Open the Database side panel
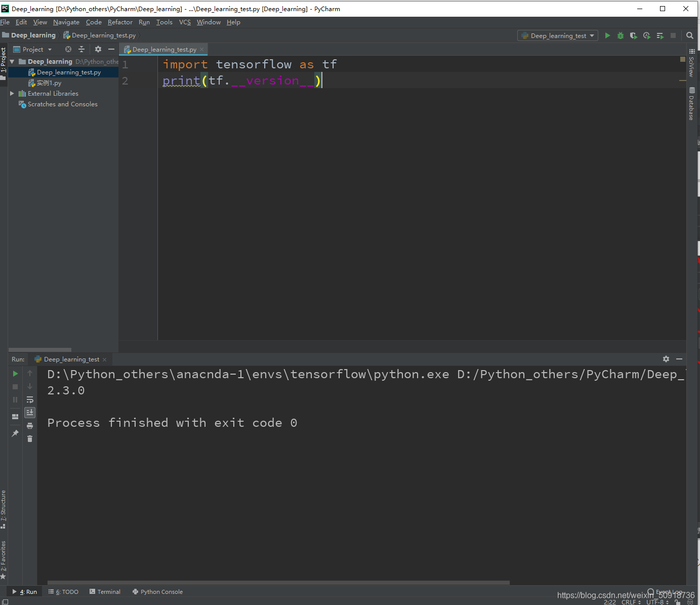Image resolution: width=700 pixels, height=605 pixels. (692, 104)
